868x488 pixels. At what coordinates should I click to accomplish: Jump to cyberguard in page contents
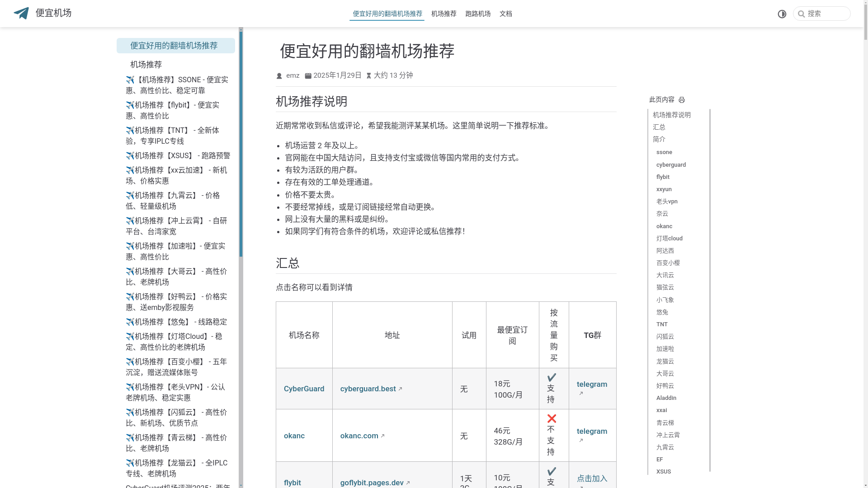coord(671,165)
